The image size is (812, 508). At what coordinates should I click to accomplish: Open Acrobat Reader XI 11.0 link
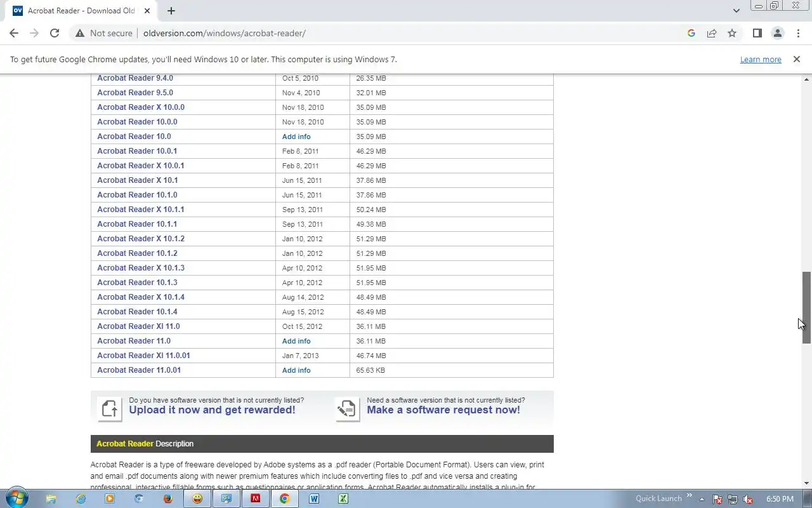138,326
